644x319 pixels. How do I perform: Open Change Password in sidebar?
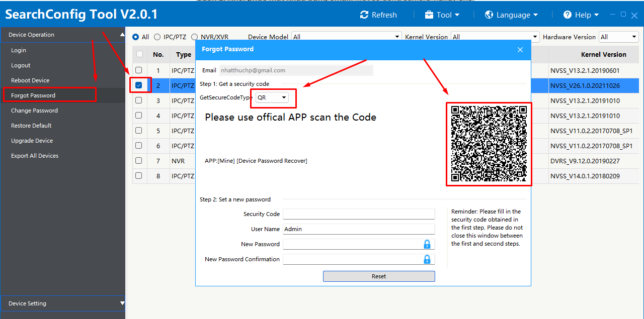coord(34,111)
